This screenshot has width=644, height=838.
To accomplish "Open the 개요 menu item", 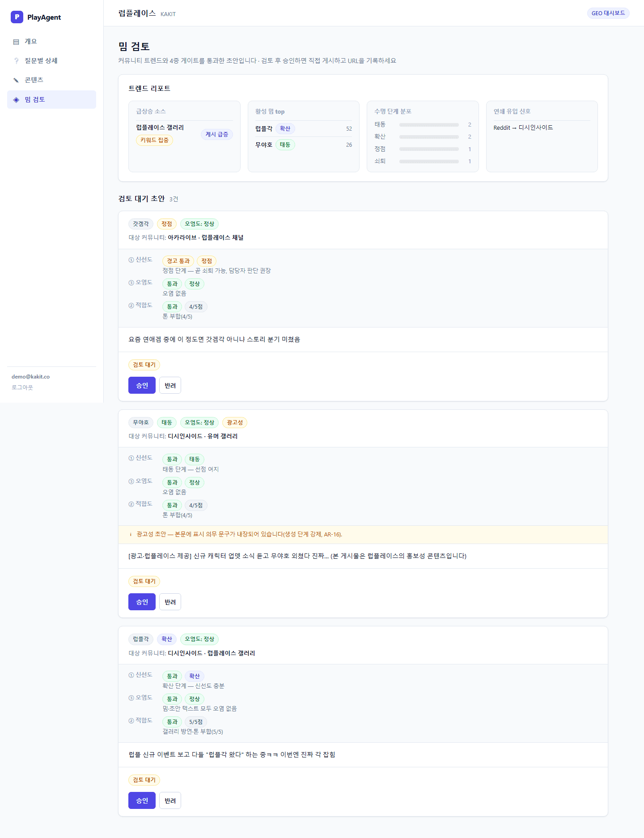I will click(51, 42).
